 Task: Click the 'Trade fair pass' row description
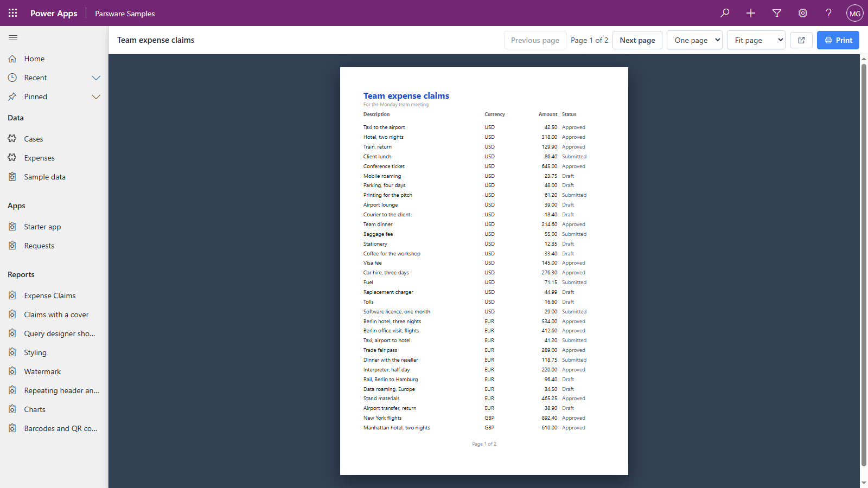pos(380,350)
